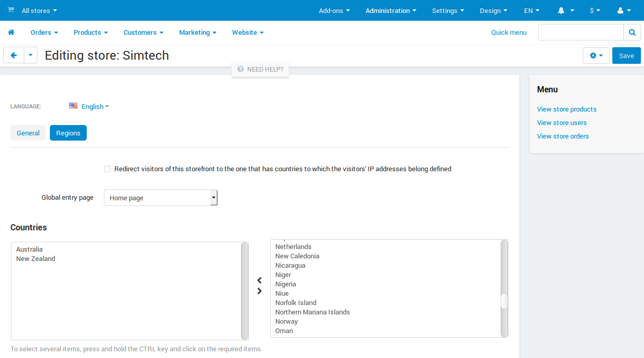644x358 pixels.
Task: Open the Administration menu
Action: [391, 10]
